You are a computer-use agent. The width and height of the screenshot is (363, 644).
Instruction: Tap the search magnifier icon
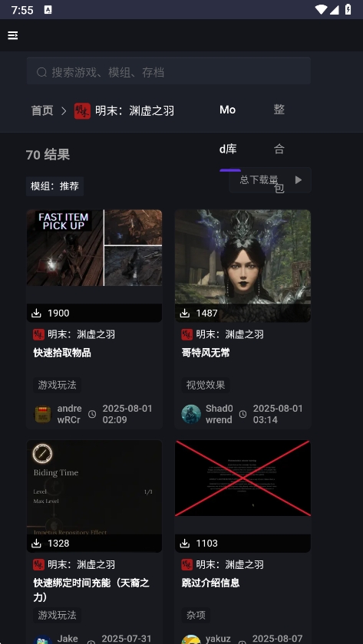click(x=41, y=72)
